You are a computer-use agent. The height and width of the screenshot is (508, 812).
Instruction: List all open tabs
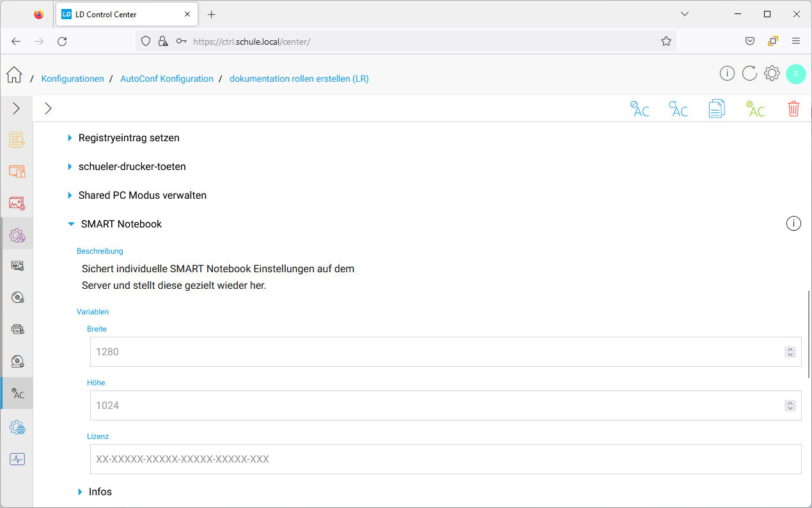coord(685,14)
